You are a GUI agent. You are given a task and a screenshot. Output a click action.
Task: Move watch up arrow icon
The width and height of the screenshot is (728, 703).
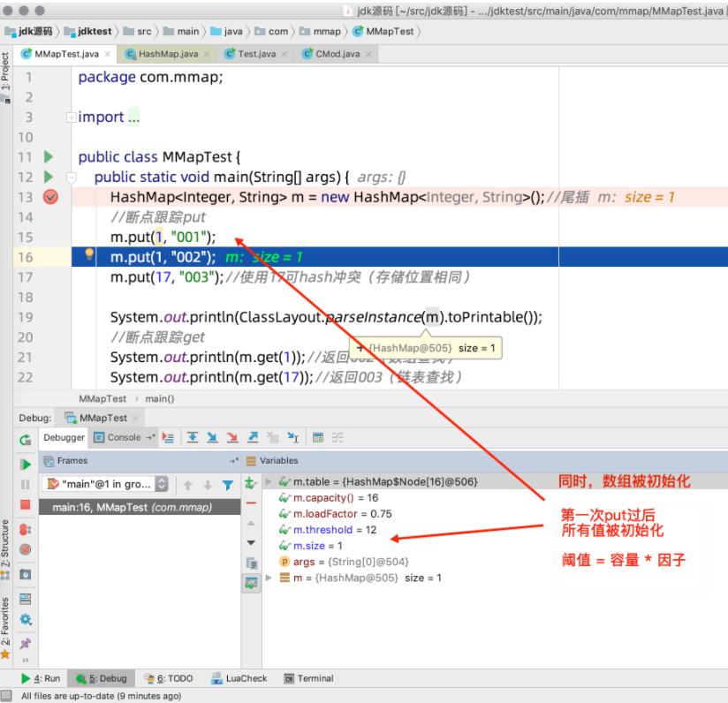click(251, 524)
